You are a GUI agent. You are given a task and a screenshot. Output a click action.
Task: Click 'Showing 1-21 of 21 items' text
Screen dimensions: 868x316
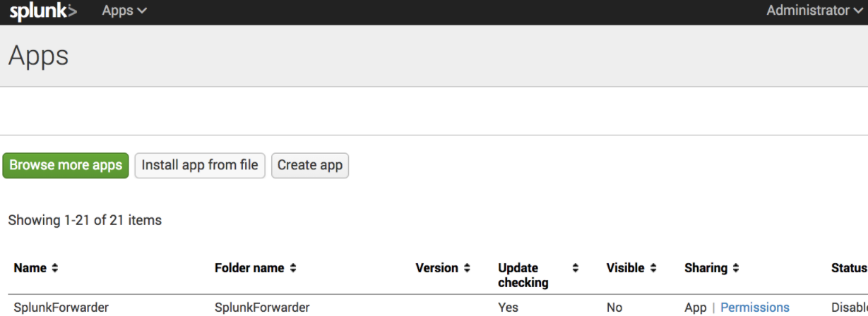(x=85, y=220)
